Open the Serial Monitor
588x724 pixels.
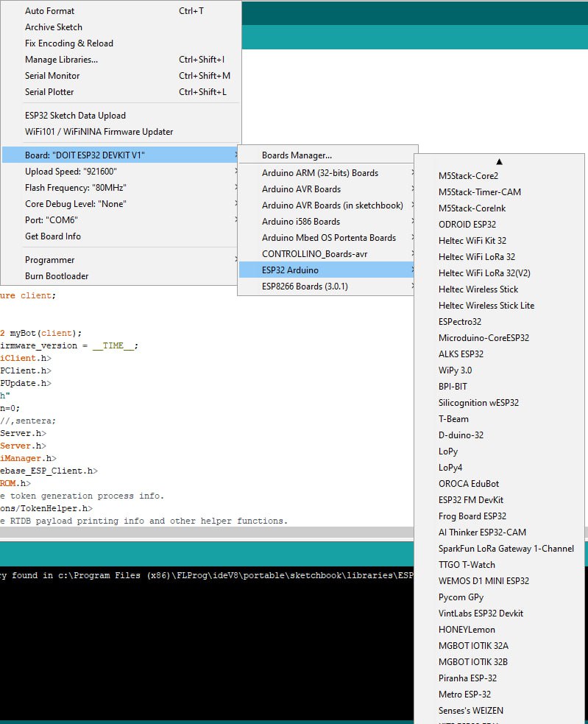coord(121,76)
